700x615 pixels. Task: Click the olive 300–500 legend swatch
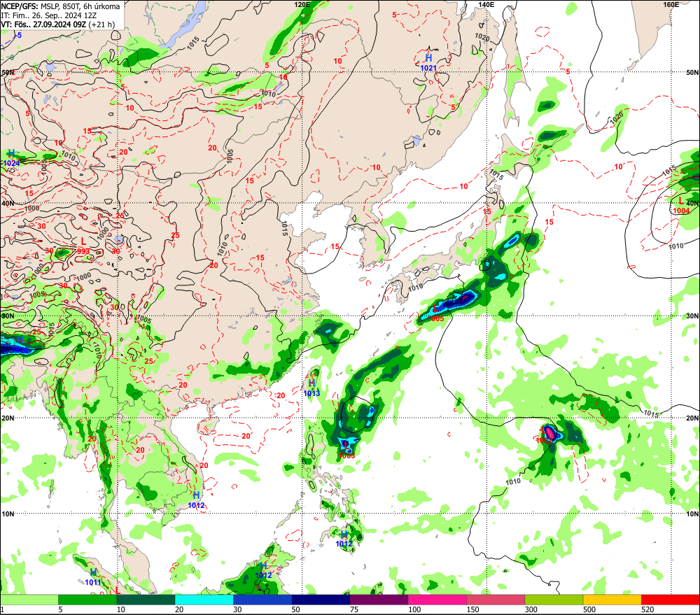(x=554, y=600)
